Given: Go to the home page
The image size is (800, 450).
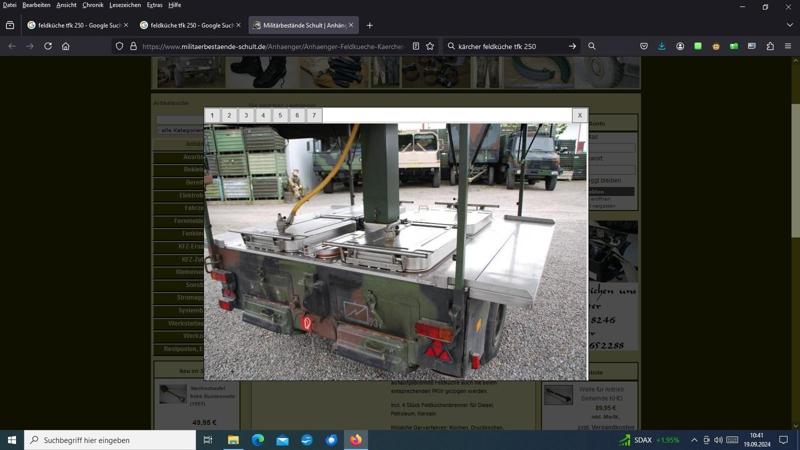Looking at the screenshot, I should click(66, 46).
